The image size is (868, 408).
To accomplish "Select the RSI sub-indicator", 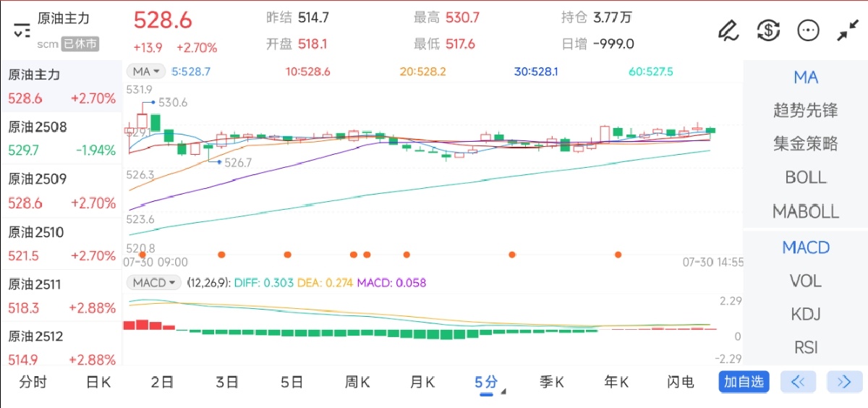I will point(806,347).
